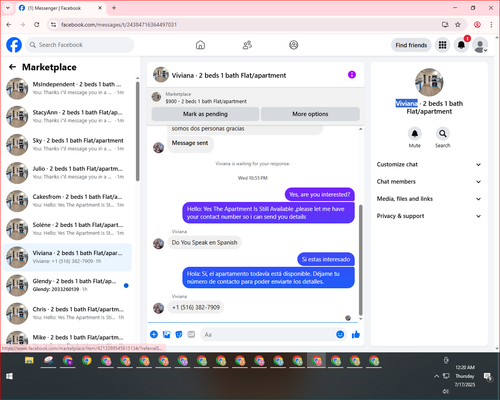Screen dimensions: 500x400
Task: Open the Friends icon in top navigation
Action: tap(247, 45)
